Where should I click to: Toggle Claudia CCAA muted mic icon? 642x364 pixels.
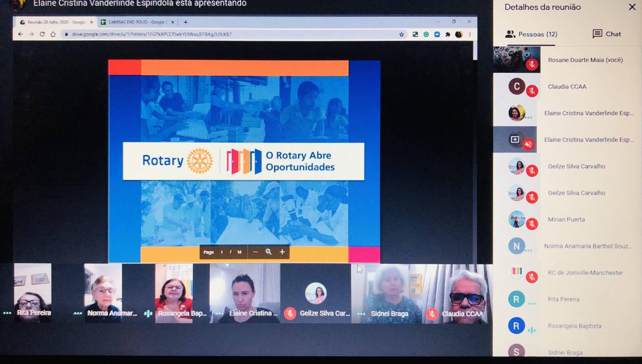[x=532, y=91]
